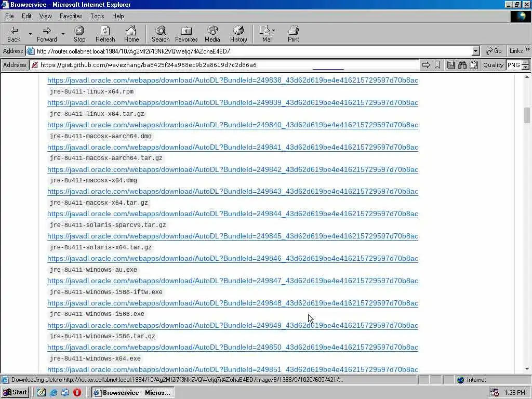Open the Media toolbar button
This screenshot has height=399, width=532.
pyautogui.click(x=212, y=34)
